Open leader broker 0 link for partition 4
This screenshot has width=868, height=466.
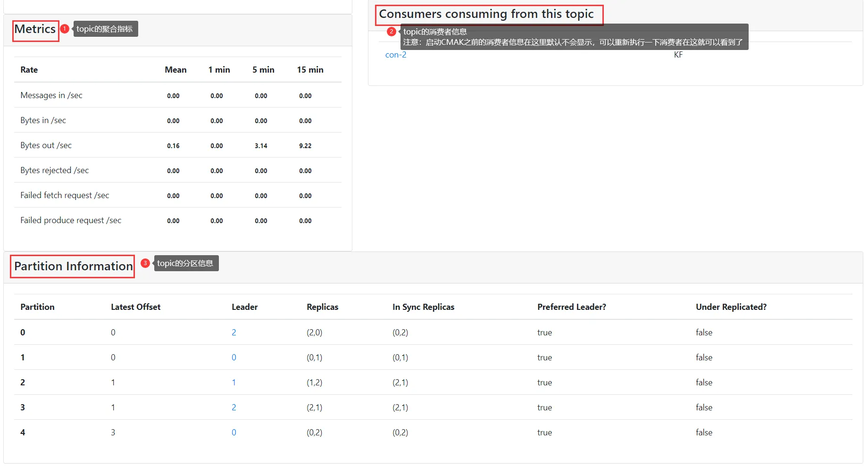pyautogui.click(x=234, y=433)
